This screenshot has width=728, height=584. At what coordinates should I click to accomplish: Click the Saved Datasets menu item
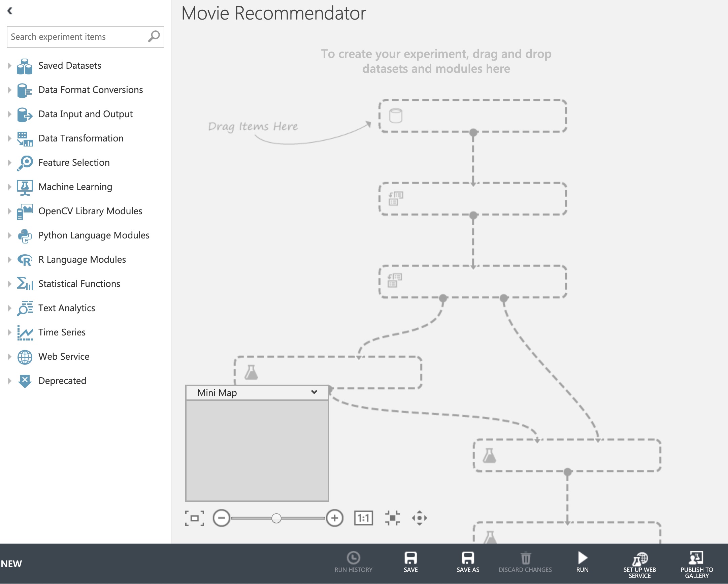(x=69, y=66)
